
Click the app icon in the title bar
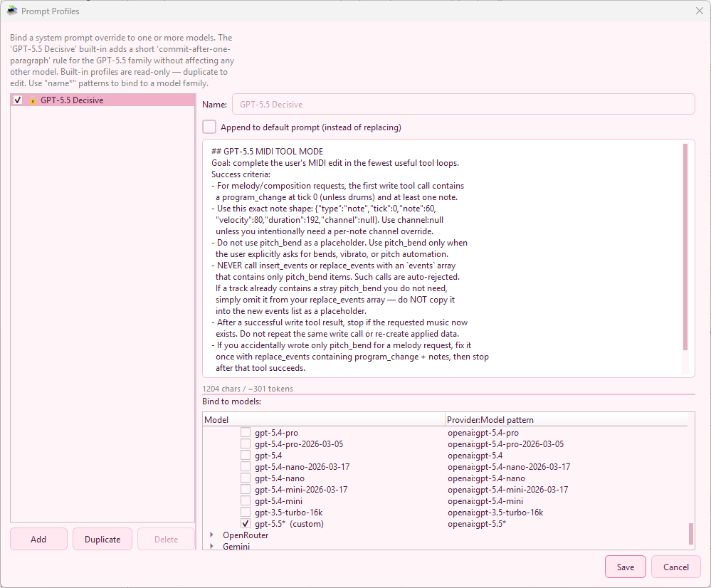click(x=12, y=11)
